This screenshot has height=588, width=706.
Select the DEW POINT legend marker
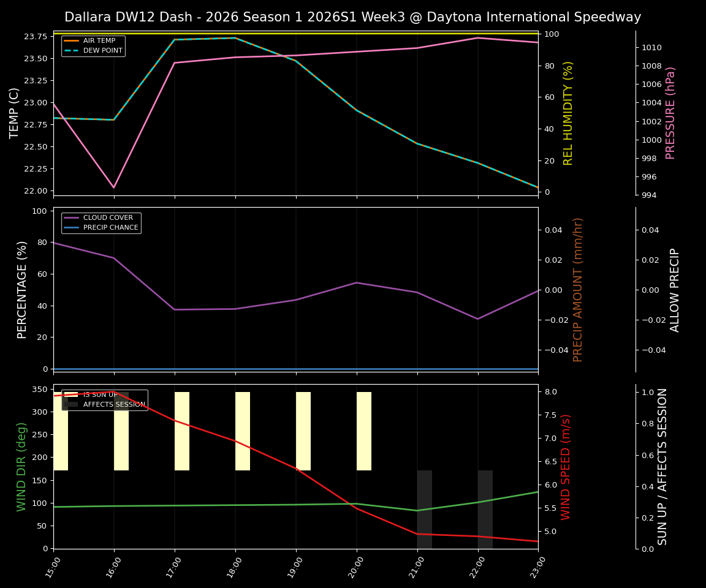tap(70, 50)
